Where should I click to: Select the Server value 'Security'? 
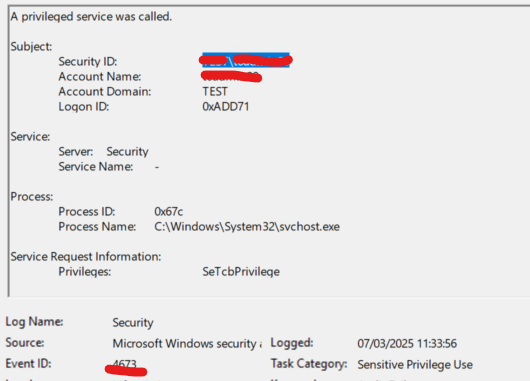127,152
